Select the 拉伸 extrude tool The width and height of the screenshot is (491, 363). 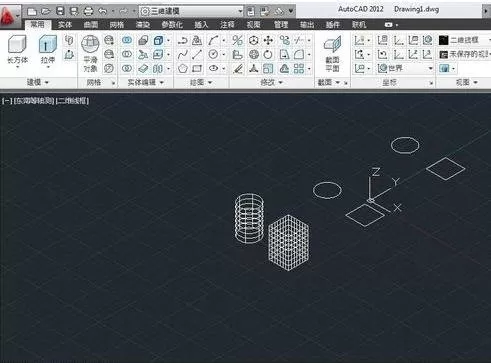[47, 49]
